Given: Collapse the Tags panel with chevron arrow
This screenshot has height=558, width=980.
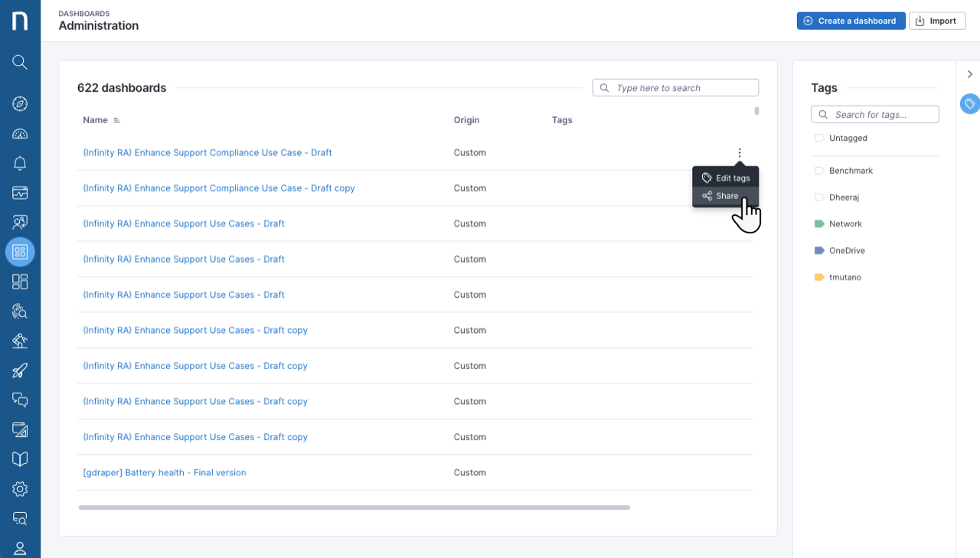Looking at the screenshot, I should point(970,74).
